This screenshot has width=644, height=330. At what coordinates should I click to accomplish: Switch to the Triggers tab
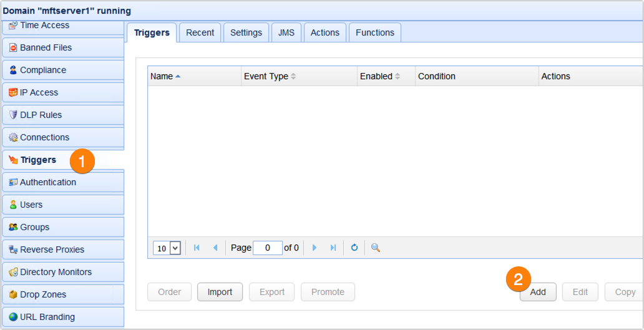click(152, 33)
